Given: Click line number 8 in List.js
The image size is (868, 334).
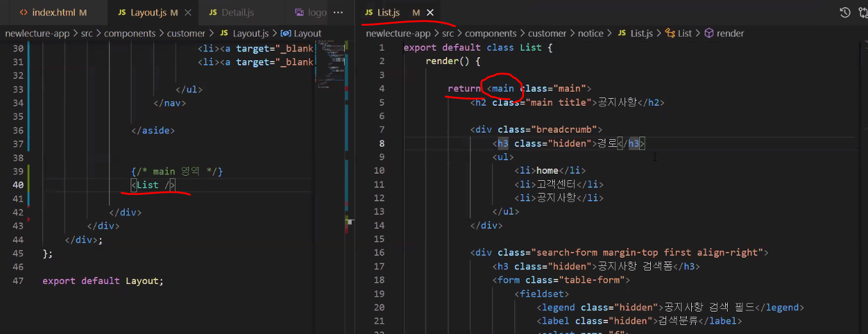Looking at the screenshot, I should (382, 144).
